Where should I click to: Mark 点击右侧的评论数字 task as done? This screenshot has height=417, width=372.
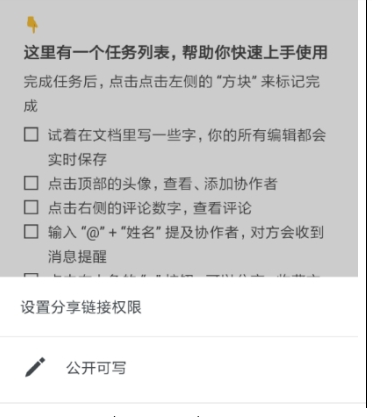31,207
